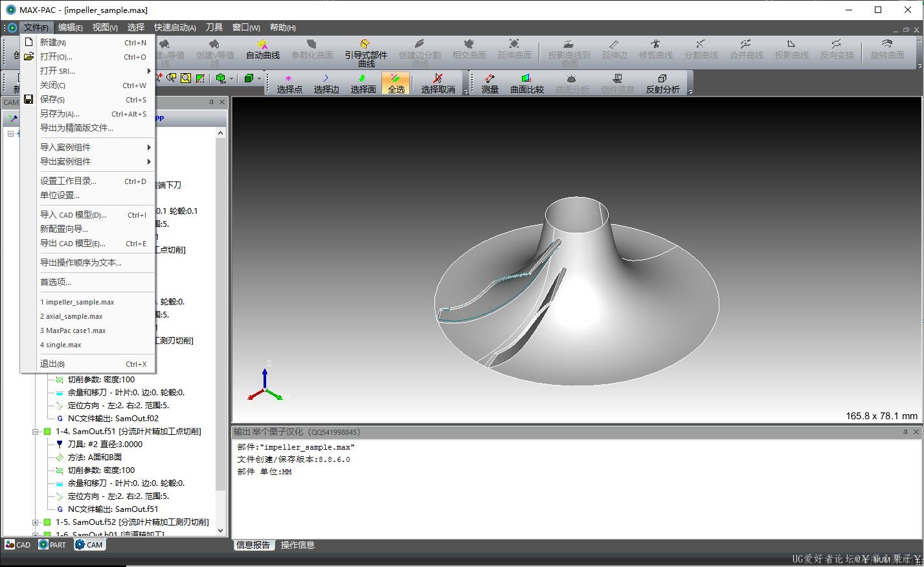The width and height of the screenshot is (924, 567).
Task: Select 导入 CAD 模型(D)... entry
Action: click(x=88, y=214)
